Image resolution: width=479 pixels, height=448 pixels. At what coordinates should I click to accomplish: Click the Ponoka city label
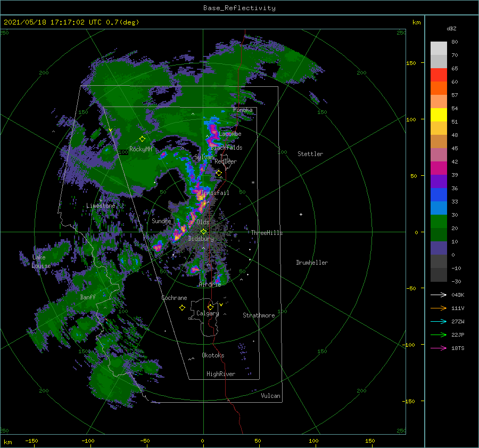243,110
